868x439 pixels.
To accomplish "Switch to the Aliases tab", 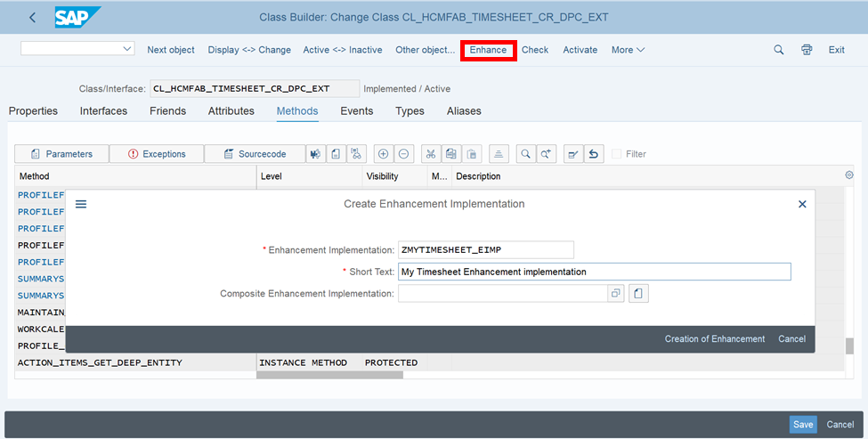I will pos(464,110).
